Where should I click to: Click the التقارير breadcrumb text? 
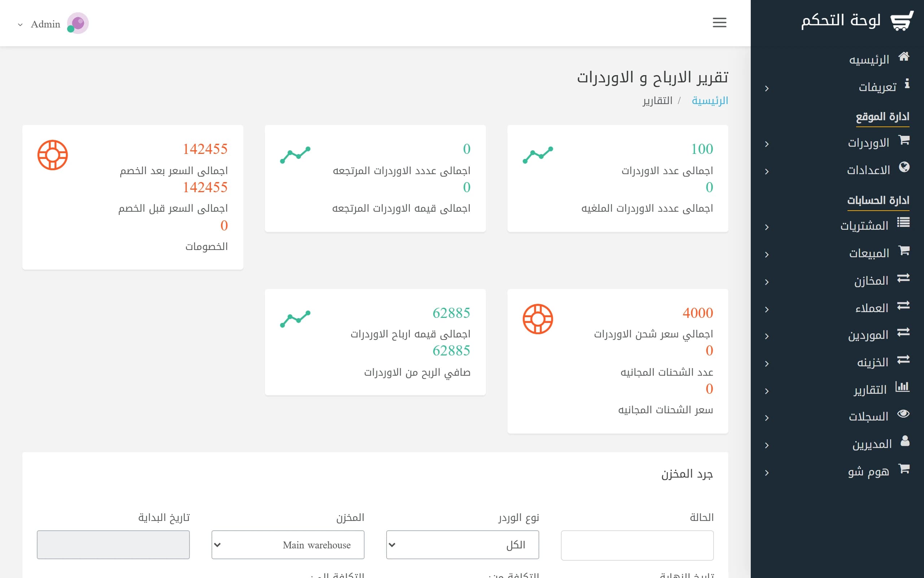click(657, 100)
